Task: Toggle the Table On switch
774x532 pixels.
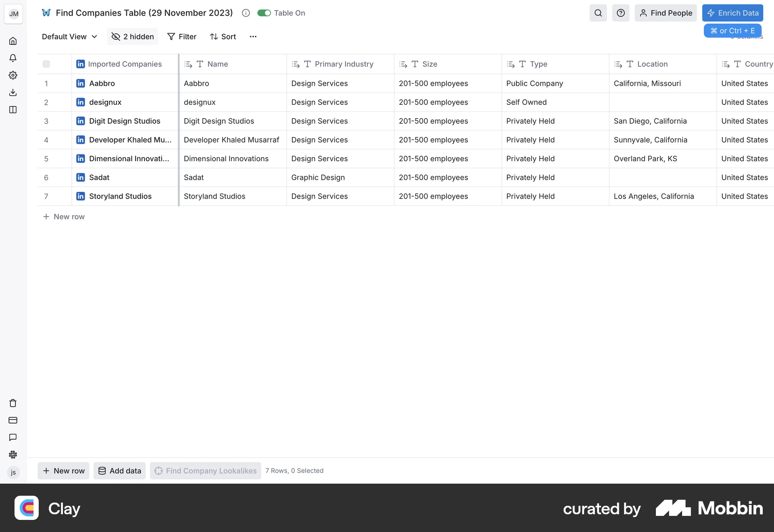Action: point(264,13)
